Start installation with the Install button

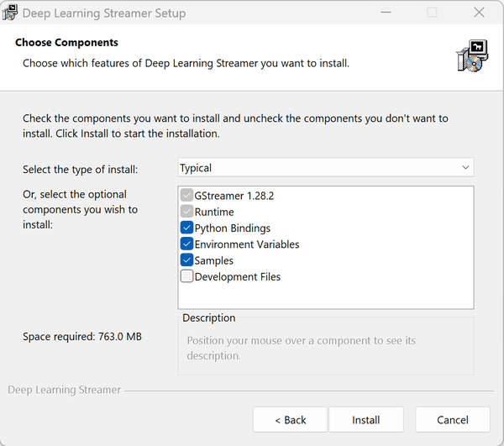[x=365, y=420]
